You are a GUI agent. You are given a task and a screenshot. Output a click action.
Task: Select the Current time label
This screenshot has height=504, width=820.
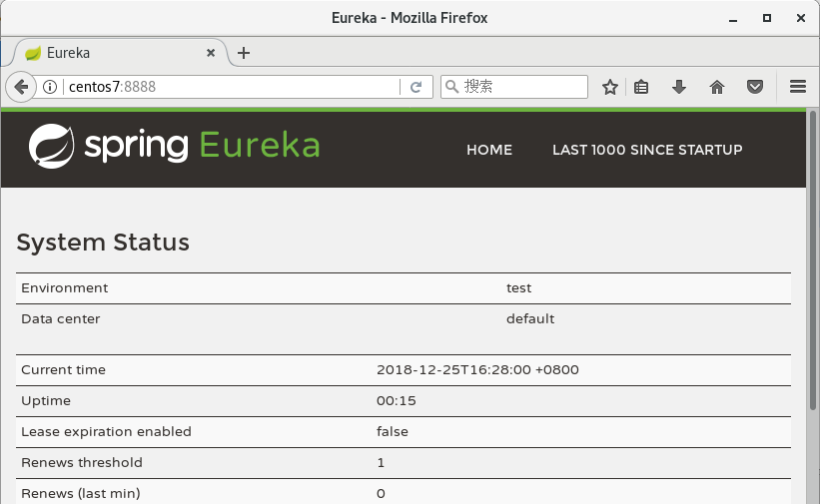click(63, 369)
